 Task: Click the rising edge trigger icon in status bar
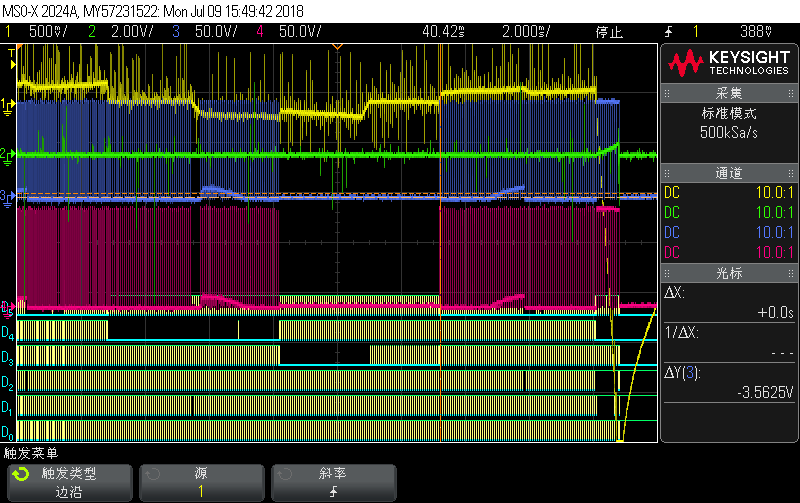pos(668,32)
